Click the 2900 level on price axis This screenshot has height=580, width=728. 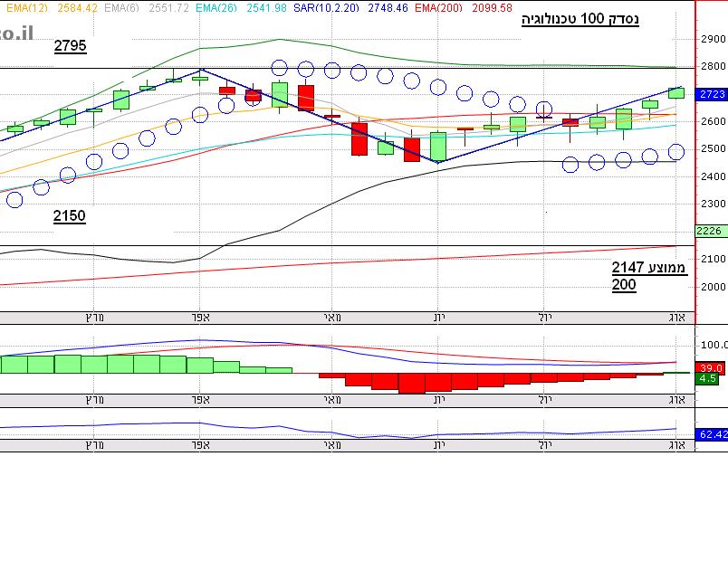point(714,39)
